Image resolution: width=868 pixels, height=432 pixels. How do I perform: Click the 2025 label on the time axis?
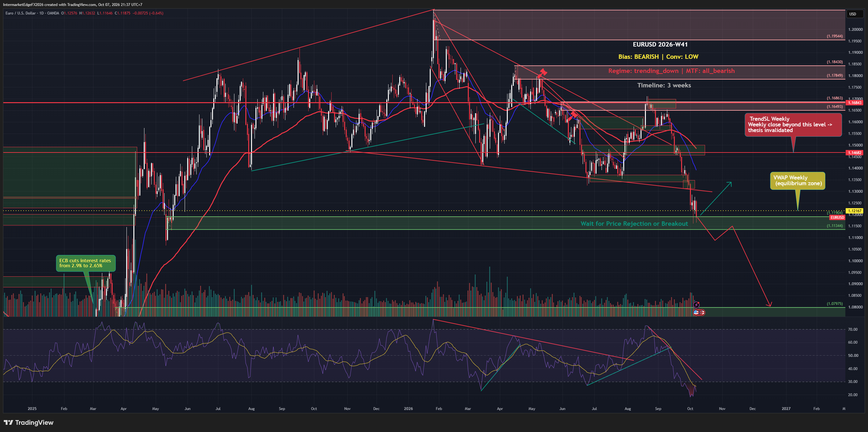coord(32,408)
